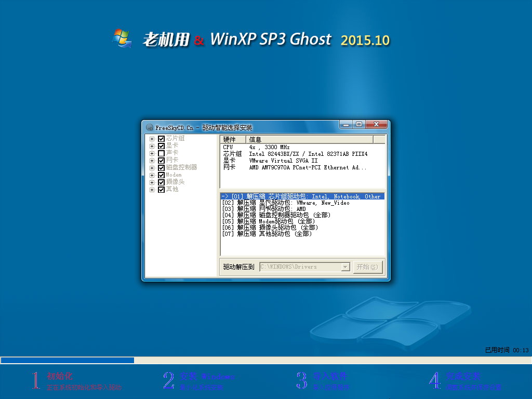Select task [03] 解压缩 网卡驱动包
The height and width of the screenshot is (399, 532).
pos(303,209)
